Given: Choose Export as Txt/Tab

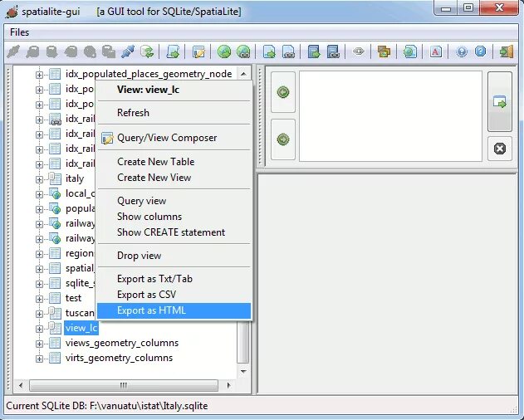Looking at the screenshot, I should point(174,279).
